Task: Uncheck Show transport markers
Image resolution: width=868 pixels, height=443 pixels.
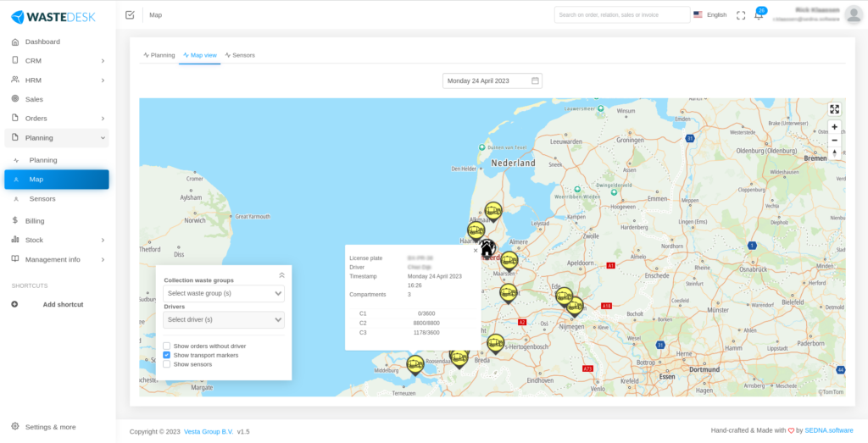Action: pyautogui.click(x=167, y=355)
